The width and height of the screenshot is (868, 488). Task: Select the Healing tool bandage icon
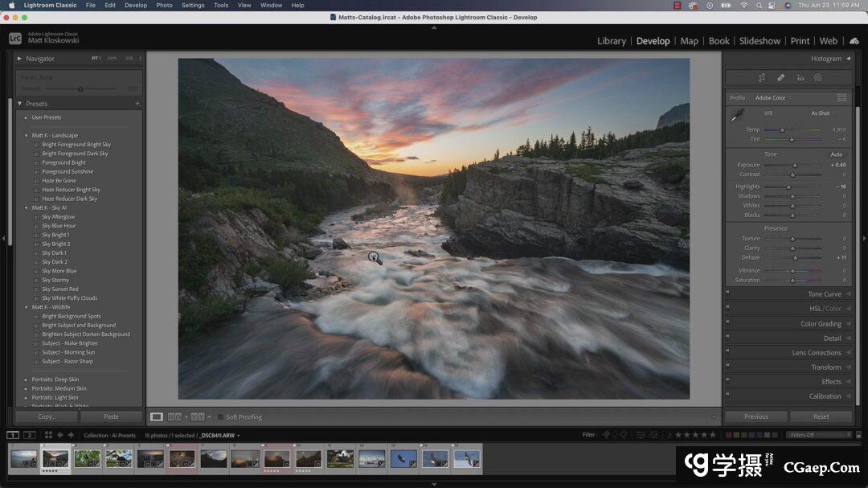tap(780, 78)
